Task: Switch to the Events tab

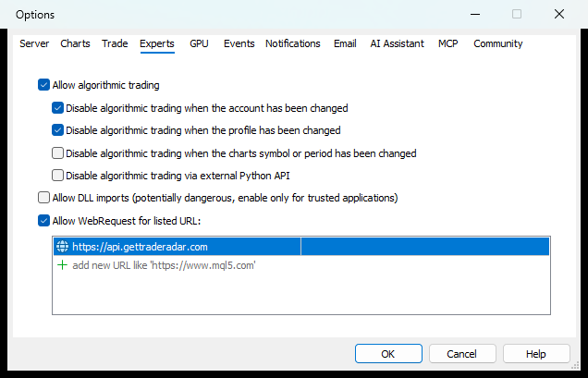Action: click(x=239, y=43)
